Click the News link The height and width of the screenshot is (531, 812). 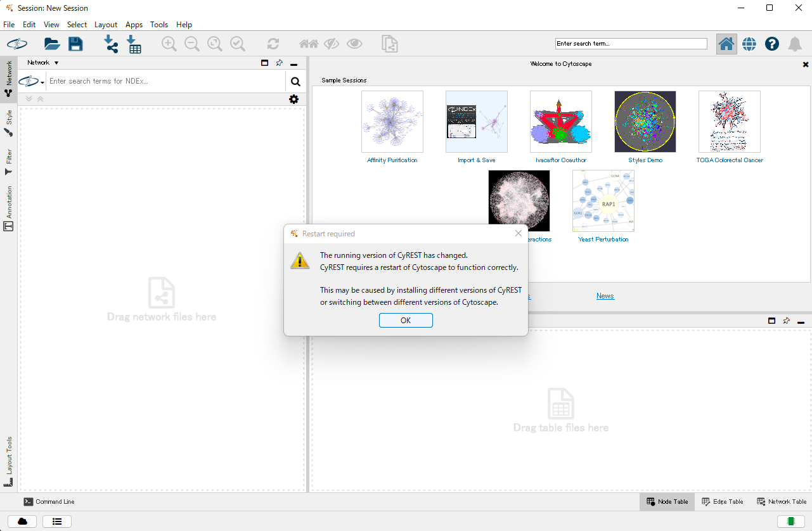click(x=605, y=296)
